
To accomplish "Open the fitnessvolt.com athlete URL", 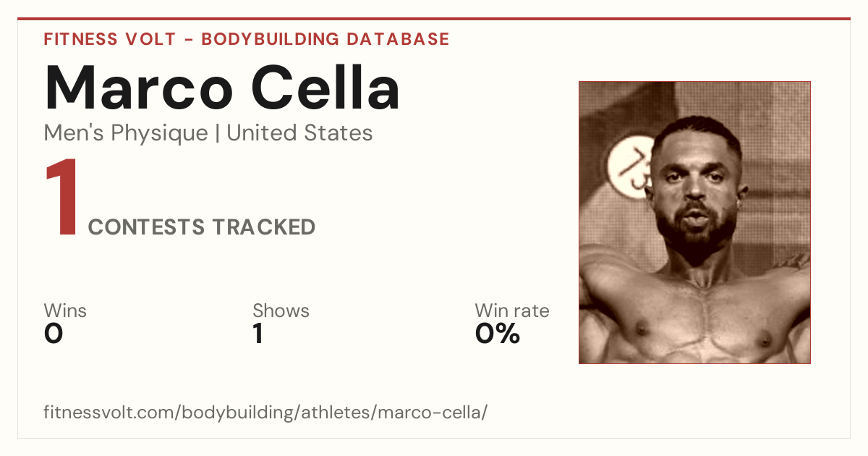I will click(265, 413).
